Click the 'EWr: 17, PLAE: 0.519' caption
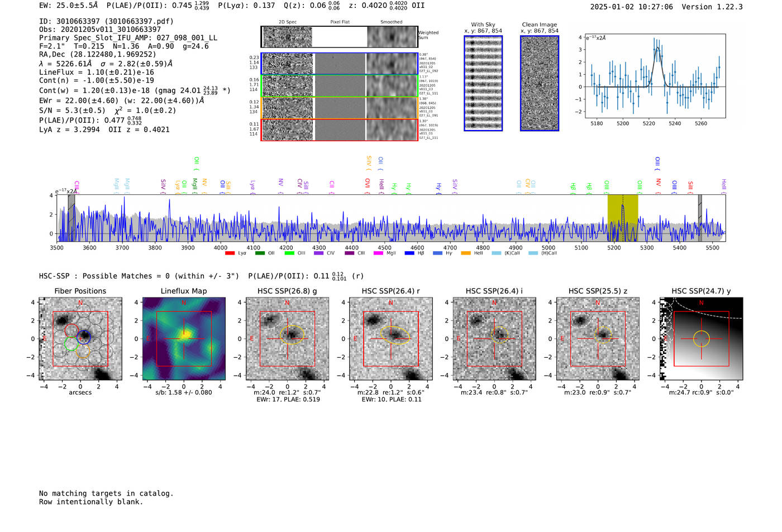 click(288, 400)
